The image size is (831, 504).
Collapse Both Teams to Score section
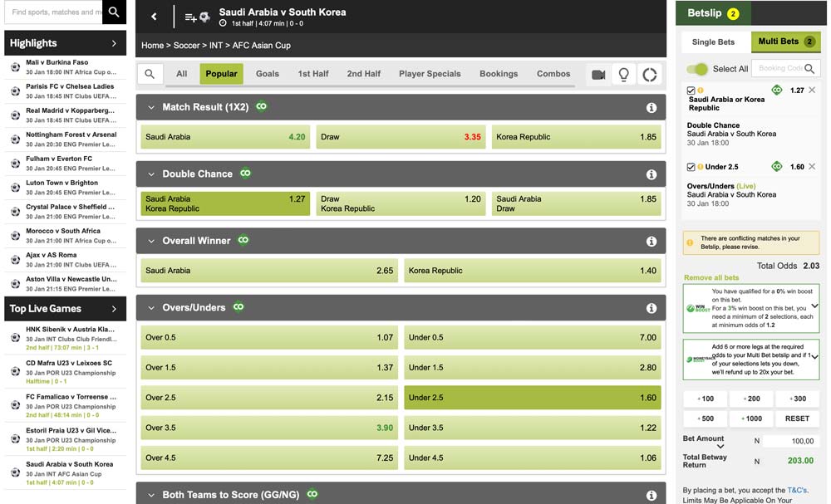click(151, 495)
